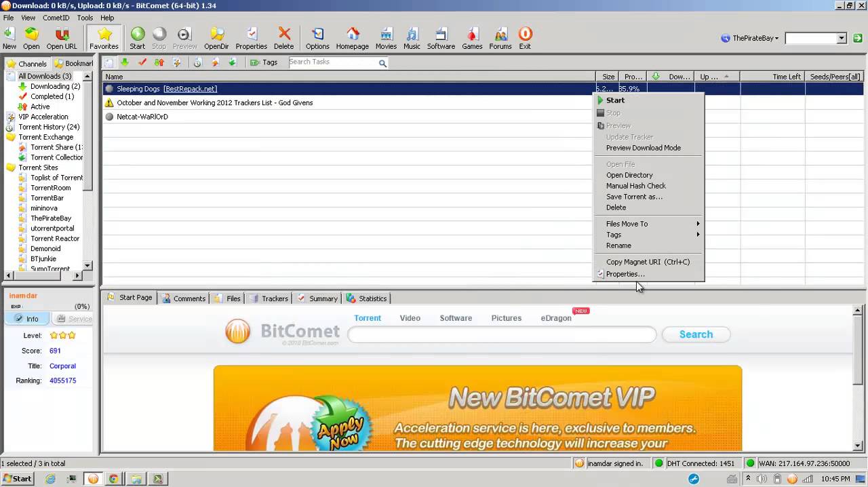The width and height of the screenshot is (868, 487).
Task: Click the Open URL toolbar icon
Action: pos(62,38)
